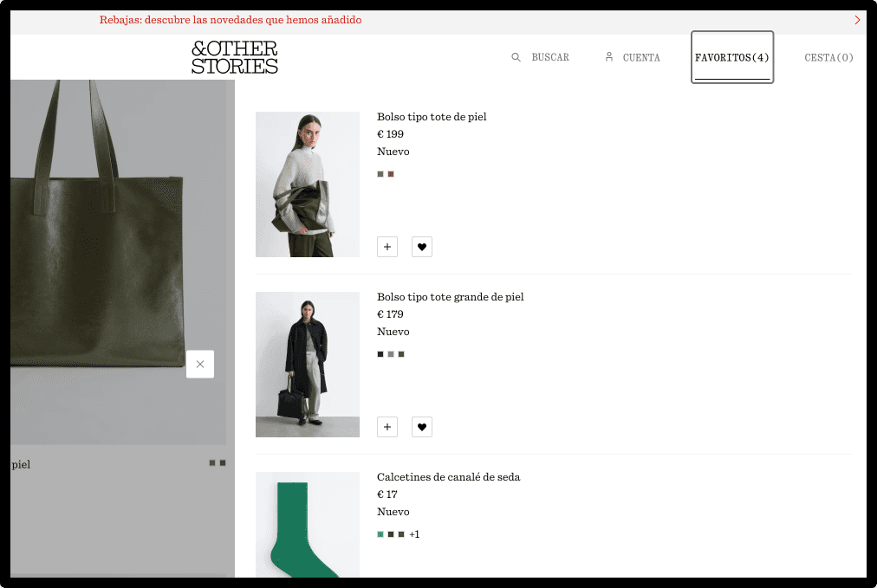The image size is (877, 588).
Task: Click the red arrow on the Rebajas banner
Action: tap(857, 20)
